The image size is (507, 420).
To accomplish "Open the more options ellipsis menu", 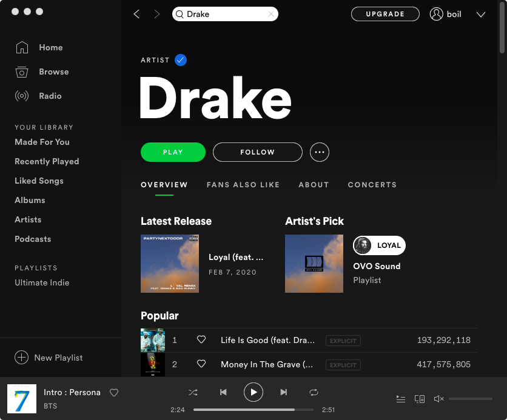I will pyautogui.click(x=320, y=152).
